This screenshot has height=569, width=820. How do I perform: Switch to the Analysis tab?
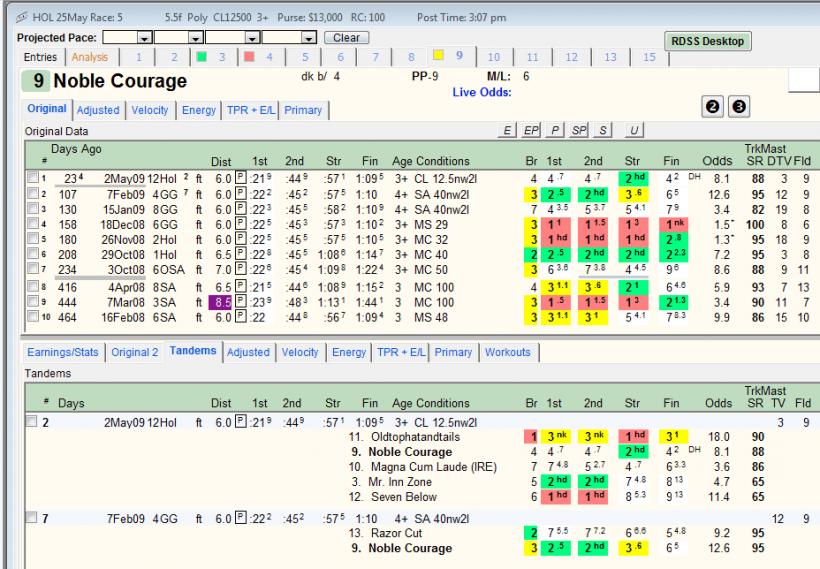[89, 57]
